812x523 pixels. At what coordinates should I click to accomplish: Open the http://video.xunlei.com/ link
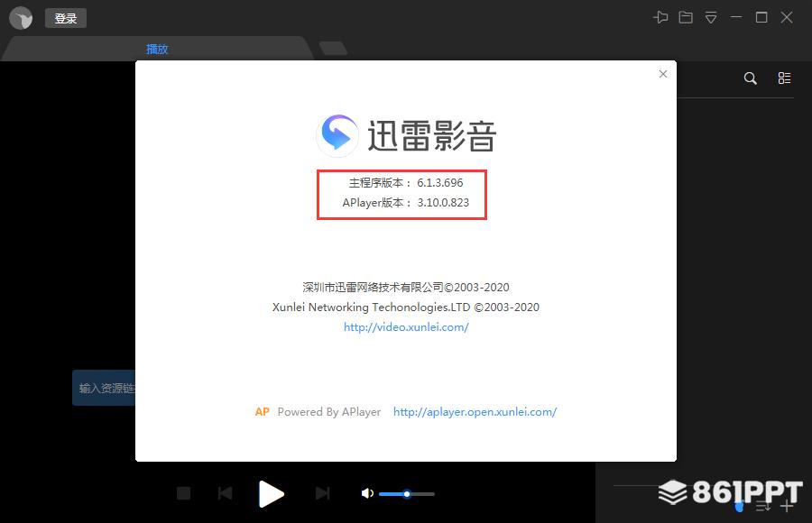tap(406, 327)
